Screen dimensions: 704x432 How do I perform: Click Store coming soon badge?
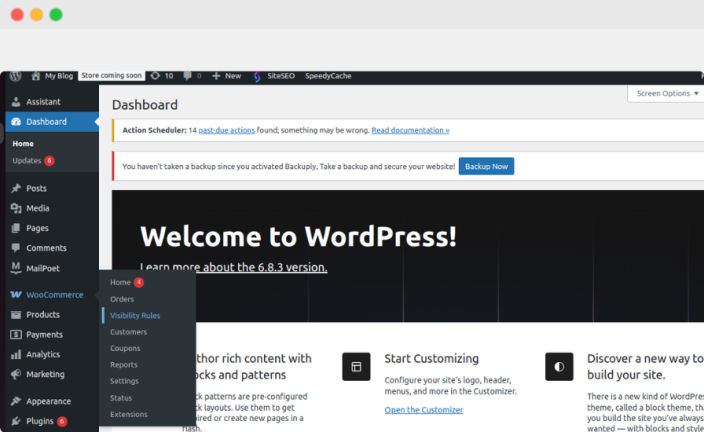click(x=111, y=75)
